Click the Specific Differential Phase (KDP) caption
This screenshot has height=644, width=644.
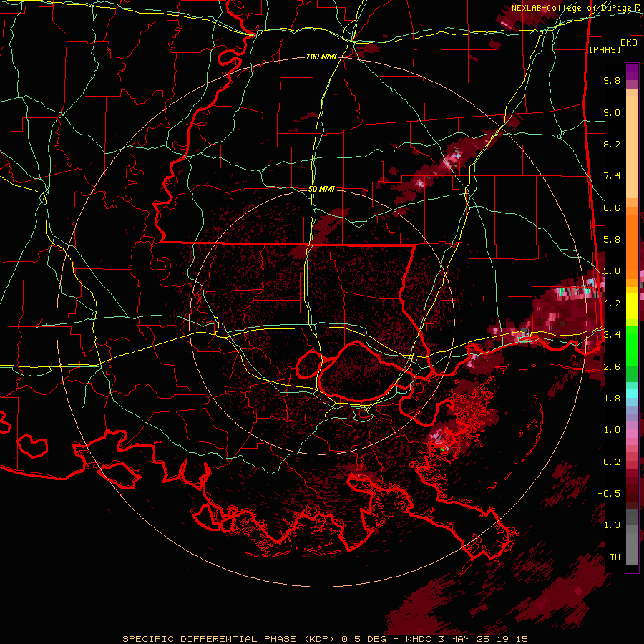[x=325, y=639]
